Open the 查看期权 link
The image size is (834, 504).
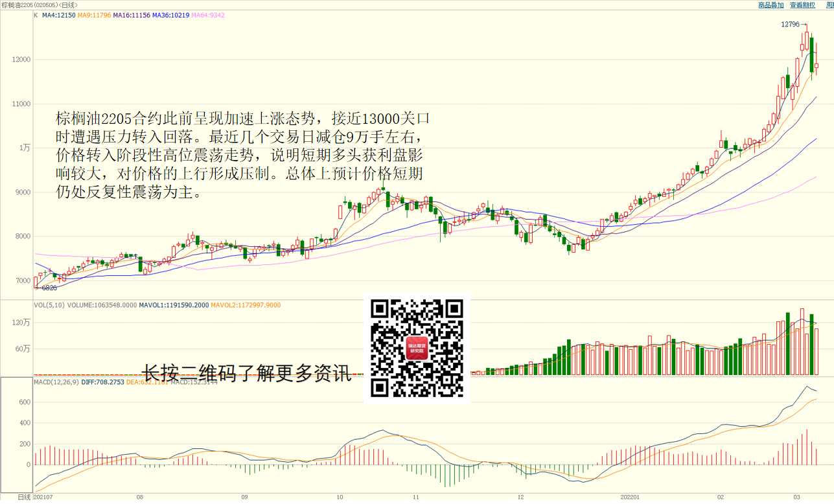click(803, 5)
